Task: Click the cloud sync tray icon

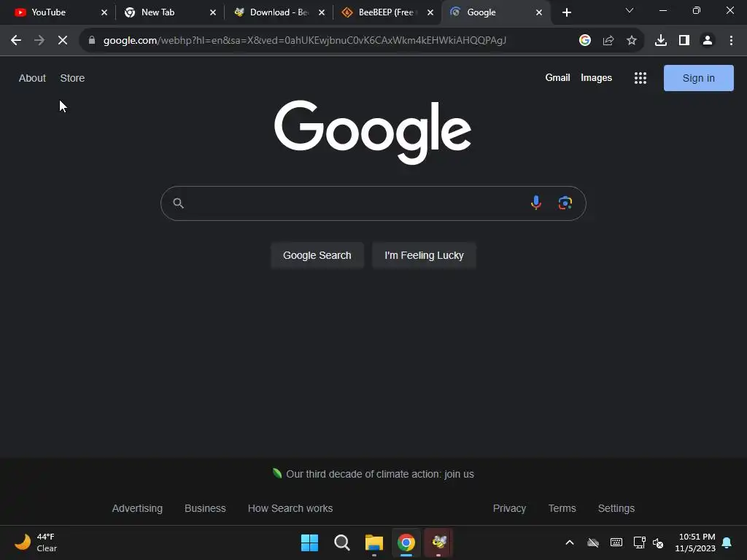Action: click(x=592, y=542)
